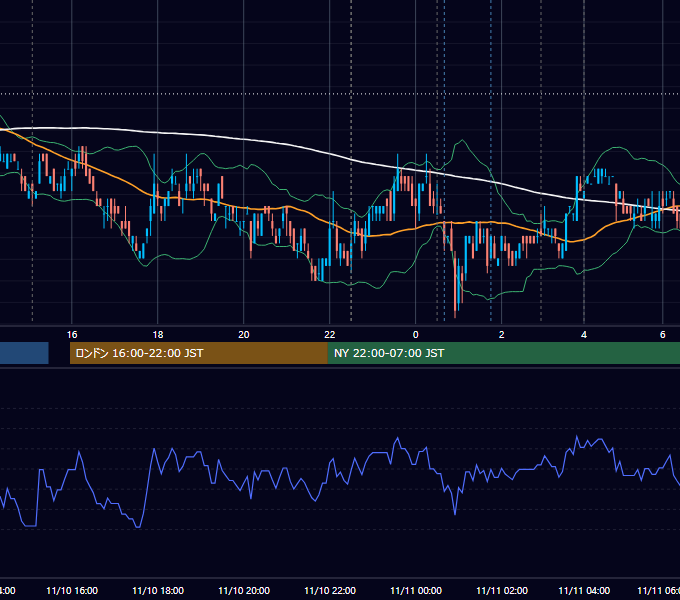
Task: Click hour label 4 under price chart
Action: coord(584,335)
